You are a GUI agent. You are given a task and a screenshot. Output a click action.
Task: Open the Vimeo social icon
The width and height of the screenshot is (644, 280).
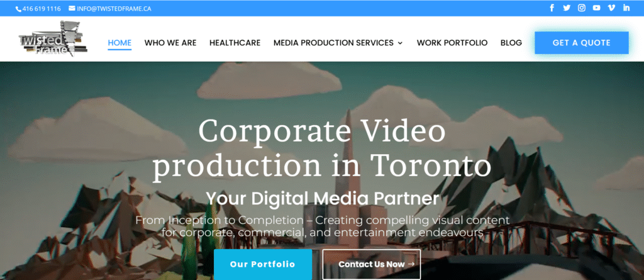click(x=611, y=8)
